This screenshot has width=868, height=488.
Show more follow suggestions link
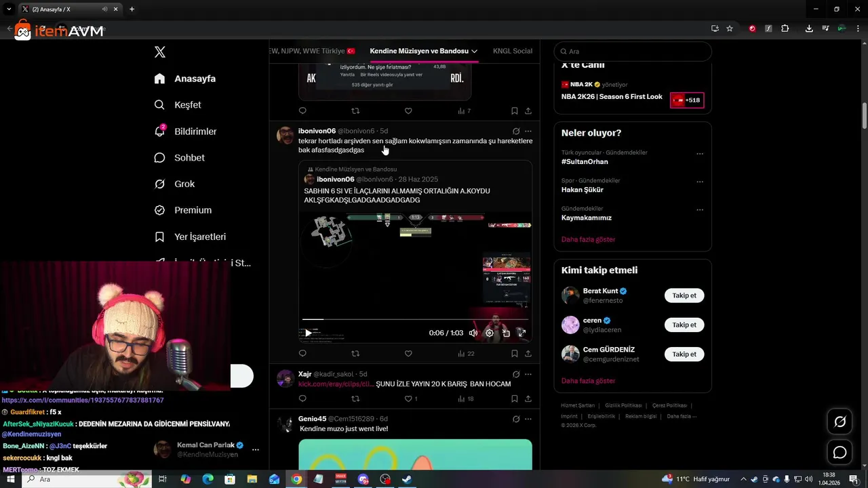click(x=589, y=381)
